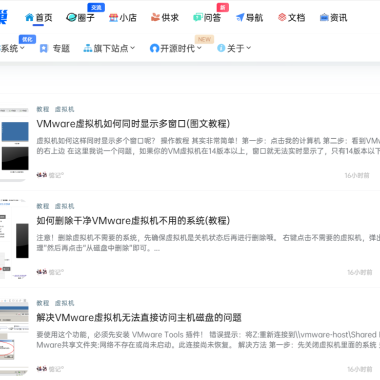The width and height of the screenshot is (380, 380).
Task: Click 教程 tag above 如何删除干净VMware article
Action: (x=43, y=206)
